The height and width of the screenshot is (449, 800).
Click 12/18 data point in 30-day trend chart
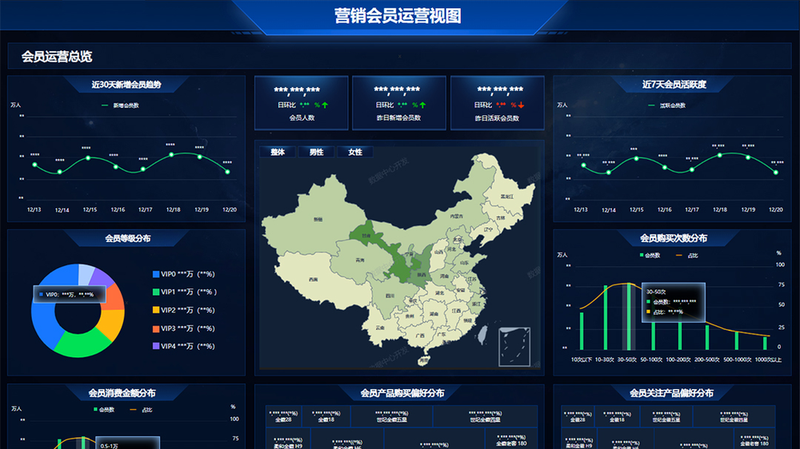click(171, 155)
